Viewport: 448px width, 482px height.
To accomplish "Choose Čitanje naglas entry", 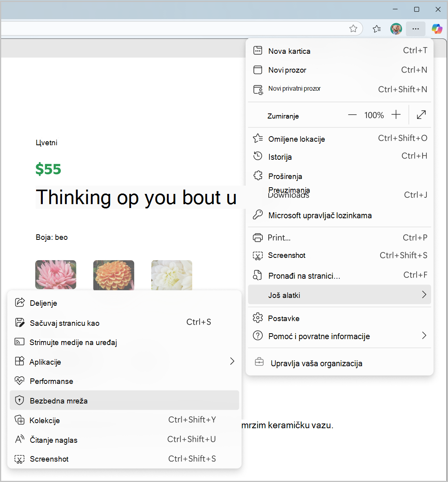I will pyautogui.click(x=124, y=440).
